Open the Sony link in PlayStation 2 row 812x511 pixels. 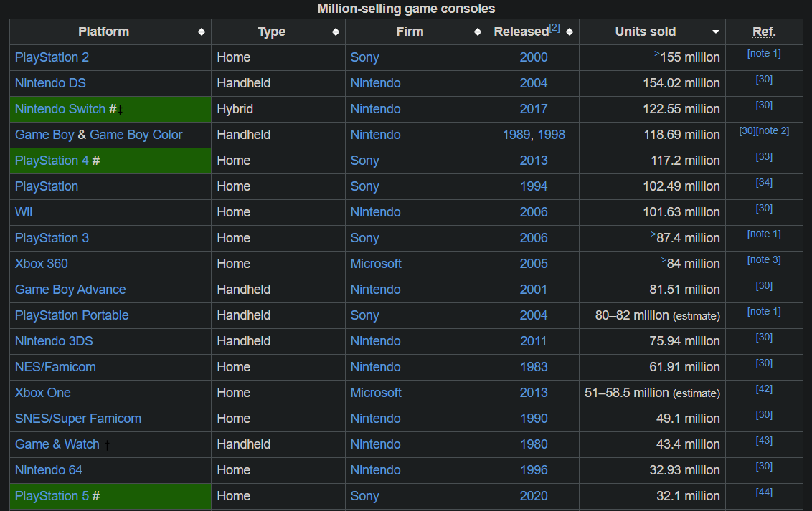(364, 57)
